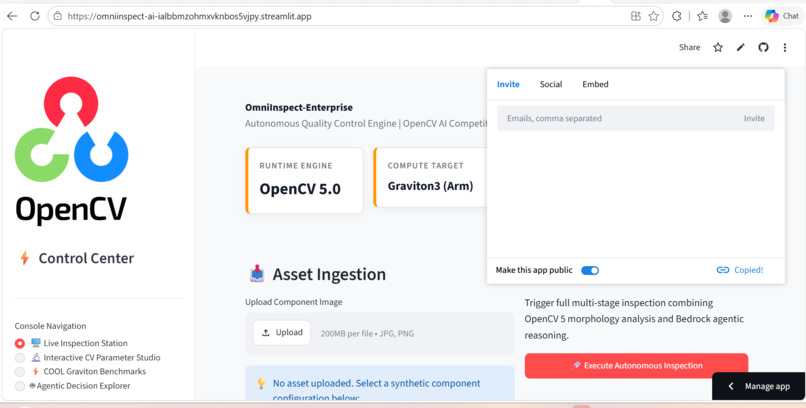
Task: Open the browser profile avatar
Action: [x=725, y=16]
